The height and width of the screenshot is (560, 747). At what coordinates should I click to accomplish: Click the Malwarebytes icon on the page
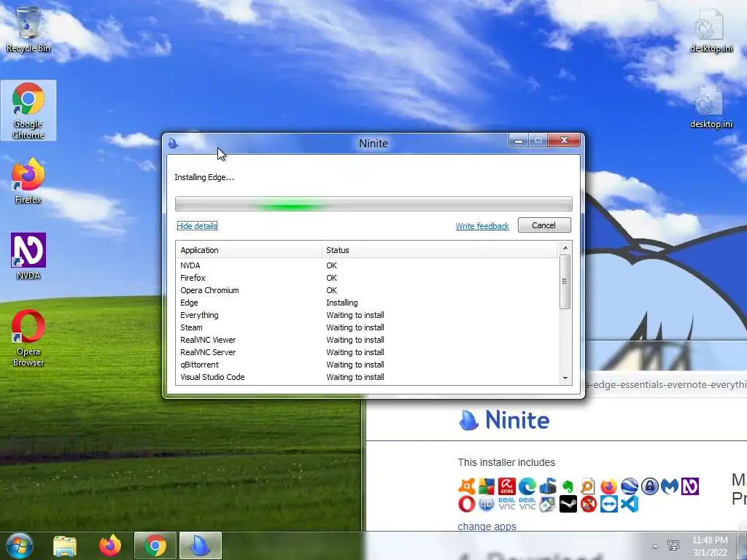pyautogui.click(x=670, y=486)
